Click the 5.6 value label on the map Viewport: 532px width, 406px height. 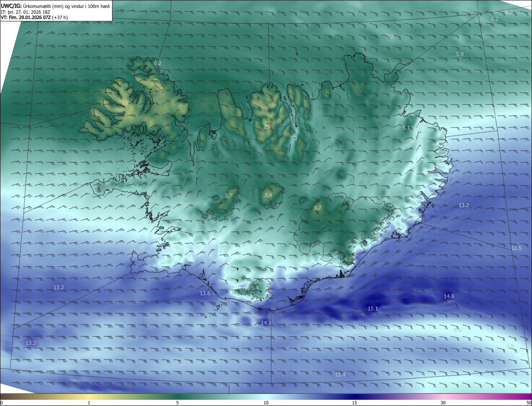point(99,188)
